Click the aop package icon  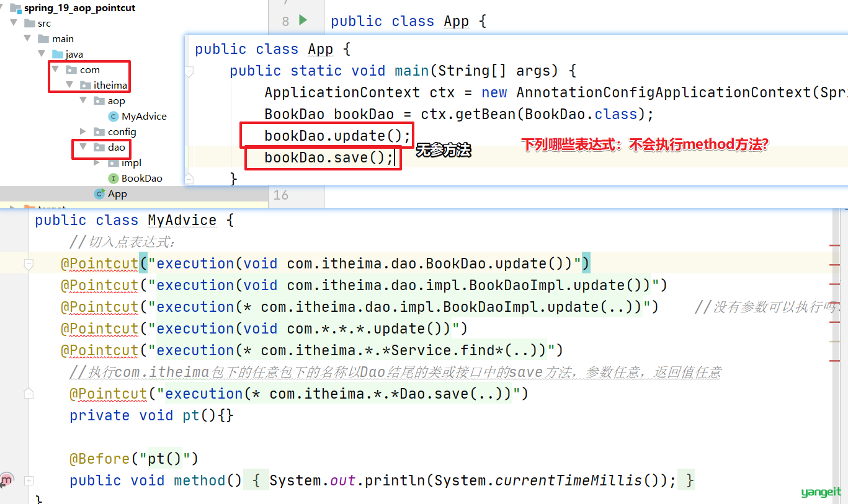pos(99,100)
